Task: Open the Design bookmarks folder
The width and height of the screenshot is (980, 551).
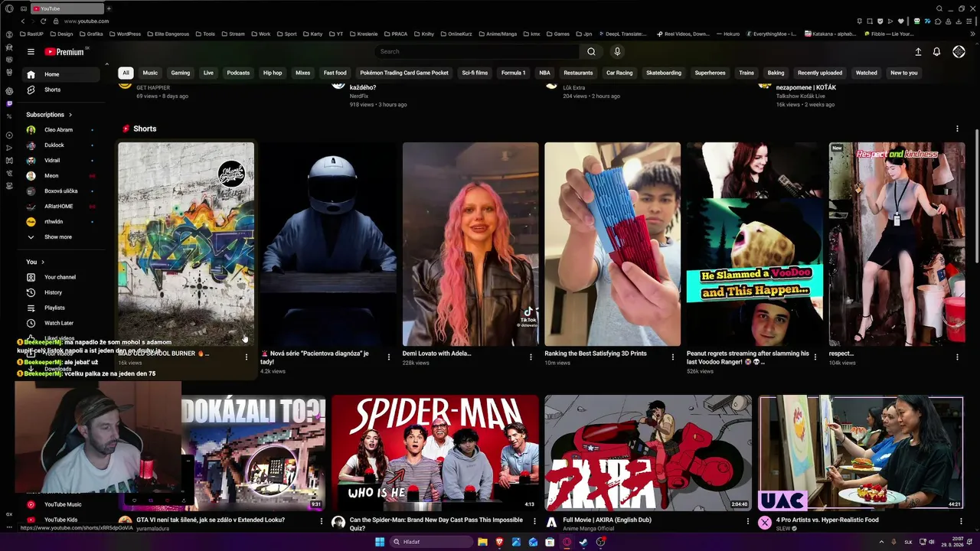Action: click(60, 34)
